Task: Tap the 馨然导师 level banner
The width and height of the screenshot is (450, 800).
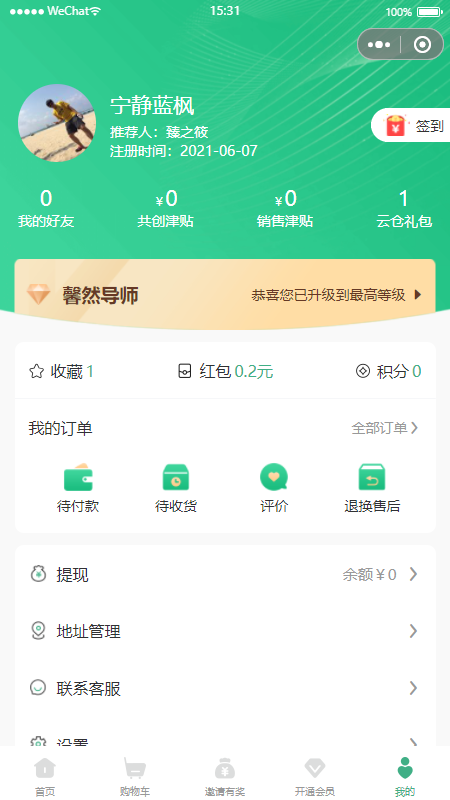Action: [x=225, y=294]
